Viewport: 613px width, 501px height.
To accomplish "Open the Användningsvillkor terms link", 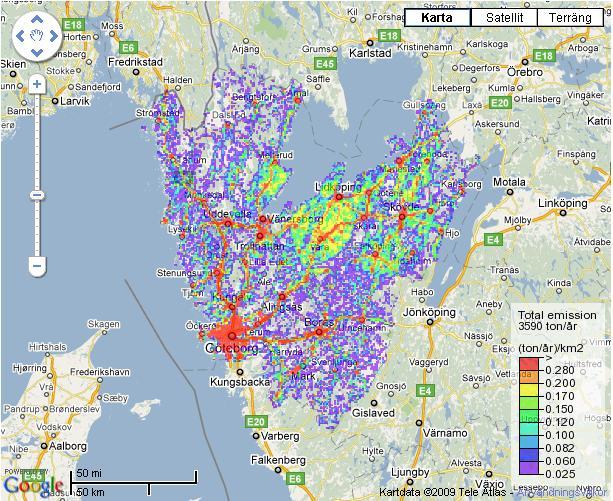I will 562,492.
